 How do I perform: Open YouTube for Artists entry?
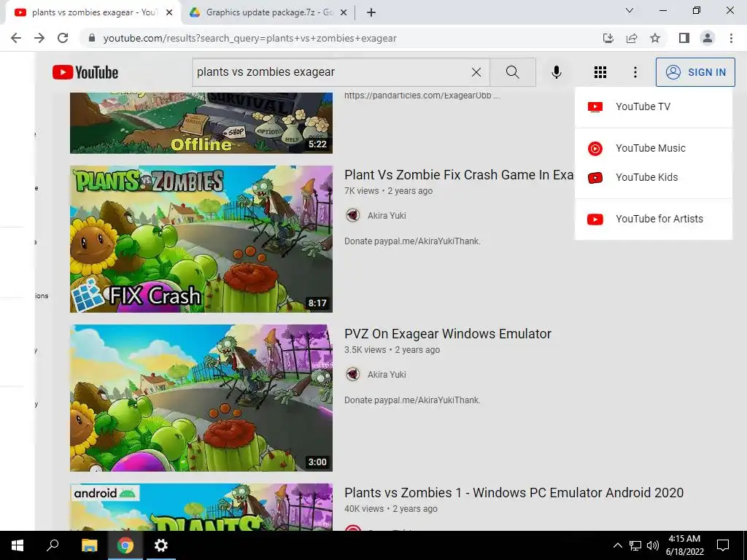653,219
